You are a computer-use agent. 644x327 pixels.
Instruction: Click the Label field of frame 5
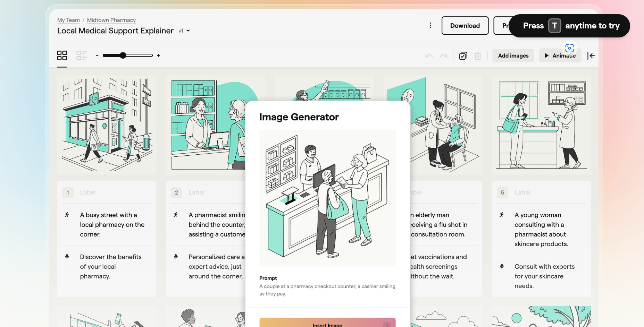[x=522, y=192]
